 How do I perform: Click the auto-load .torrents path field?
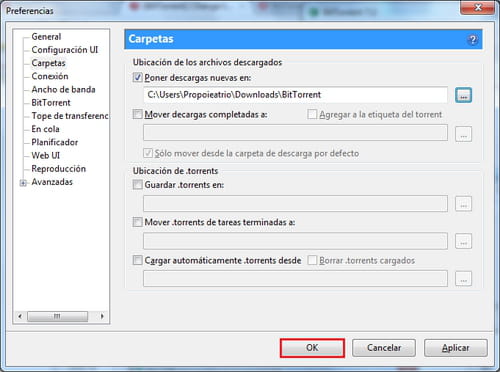[295, 279]
